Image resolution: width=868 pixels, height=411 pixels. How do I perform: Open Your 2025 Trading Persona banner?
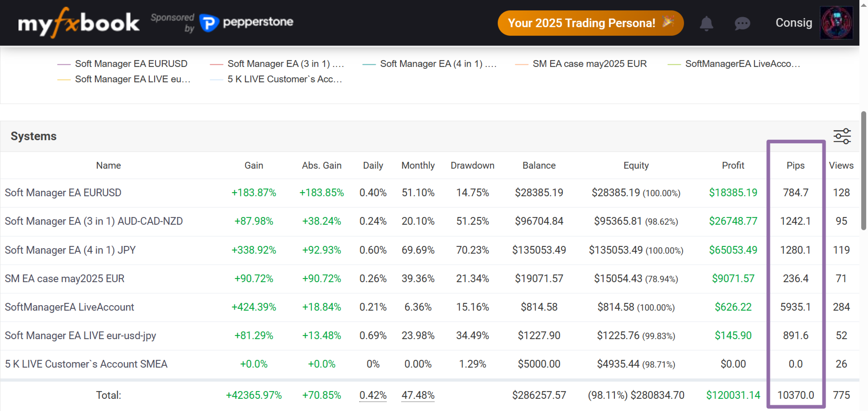pos(590,23)
